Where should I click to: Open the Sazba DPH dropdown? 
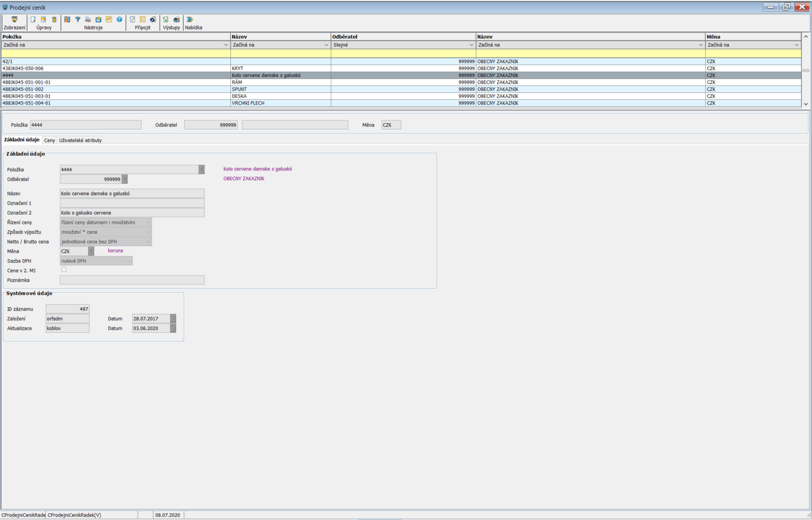click(x=128, y=261)
